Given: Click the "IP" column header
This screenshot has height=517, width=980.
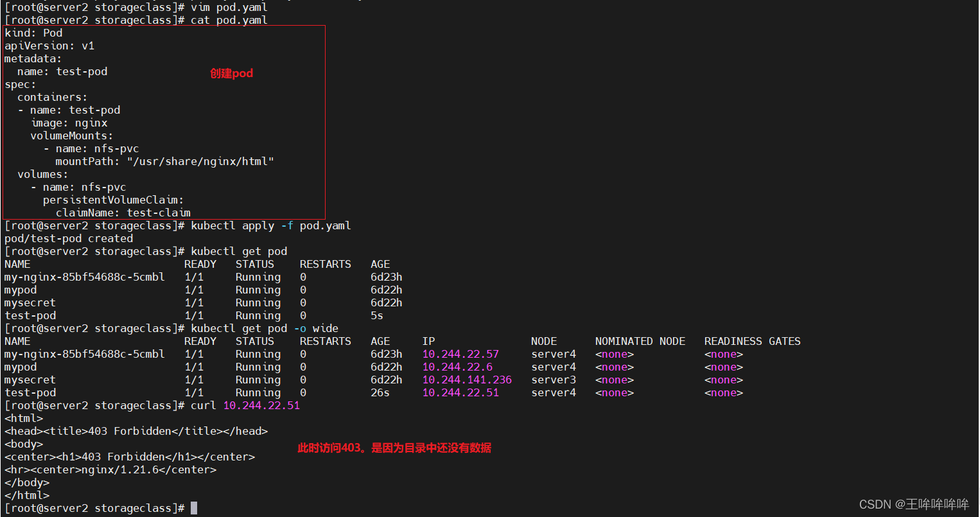Looking at the screenshot, I should point(428,341).
